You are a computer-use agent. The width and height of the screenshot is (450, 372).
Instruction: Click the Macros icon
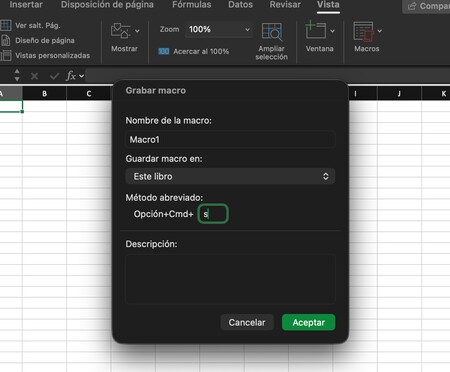tap(363, 31)
